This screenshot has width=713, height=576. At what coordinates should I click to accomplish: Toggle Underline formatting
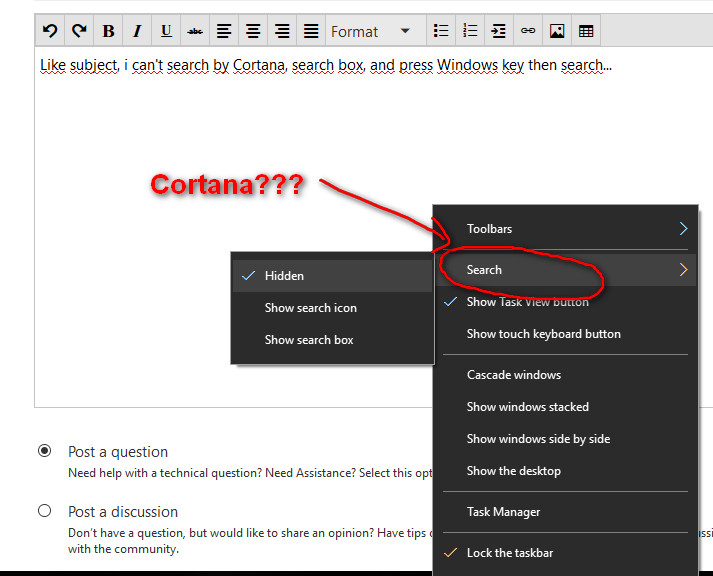(x=166, y=31)
